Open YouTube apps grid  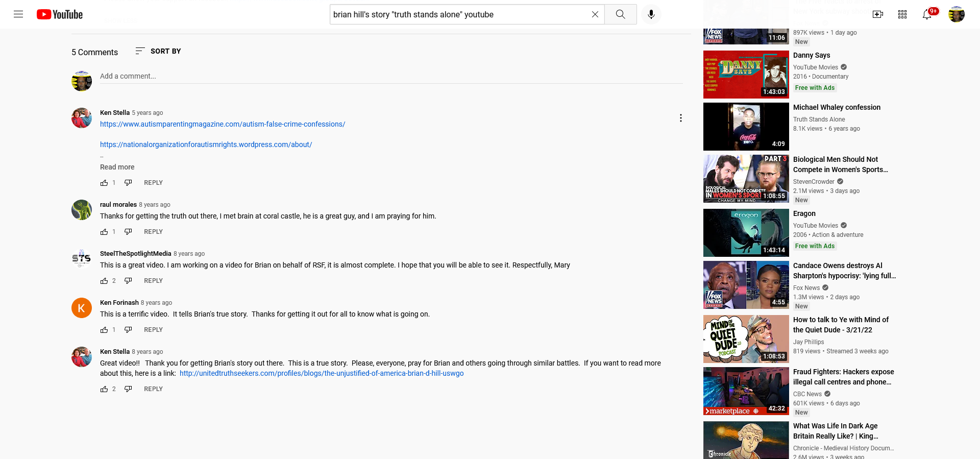pos(902,14)
